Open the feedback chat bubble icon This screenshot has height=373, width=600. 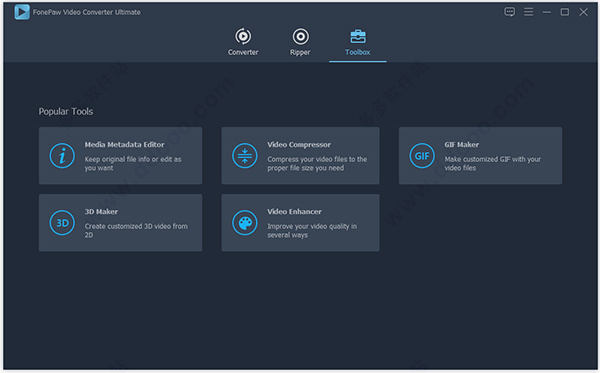(509, 12)
